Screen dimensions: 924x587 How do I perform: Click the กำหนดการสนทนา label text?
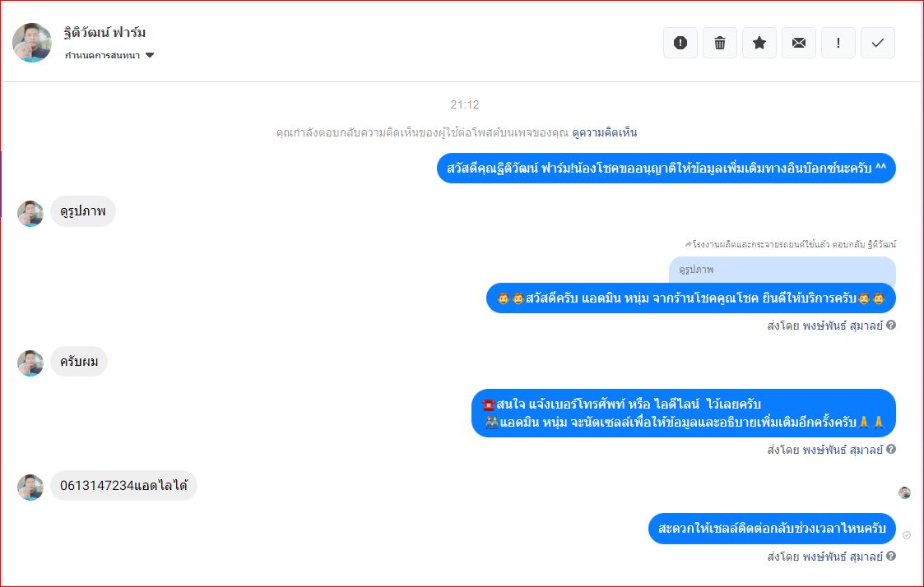(103, 55)
